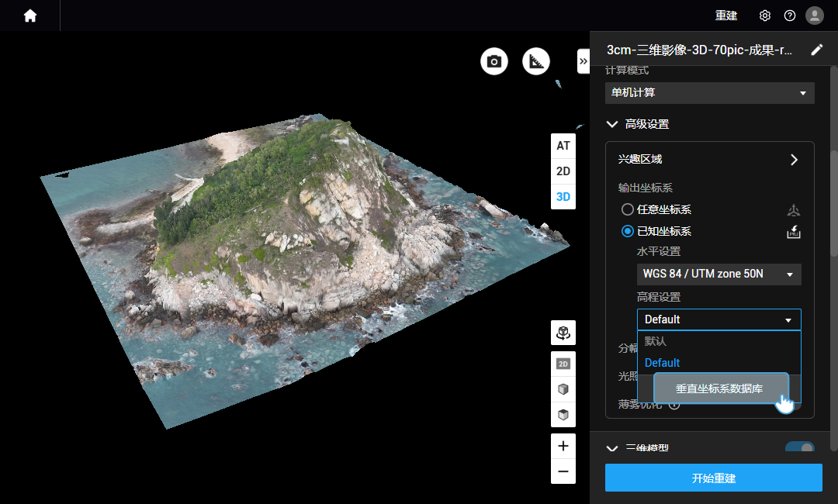Open the 垂直坐标系数据库 button
Screen dimensions: 838x504
(721, 388)
